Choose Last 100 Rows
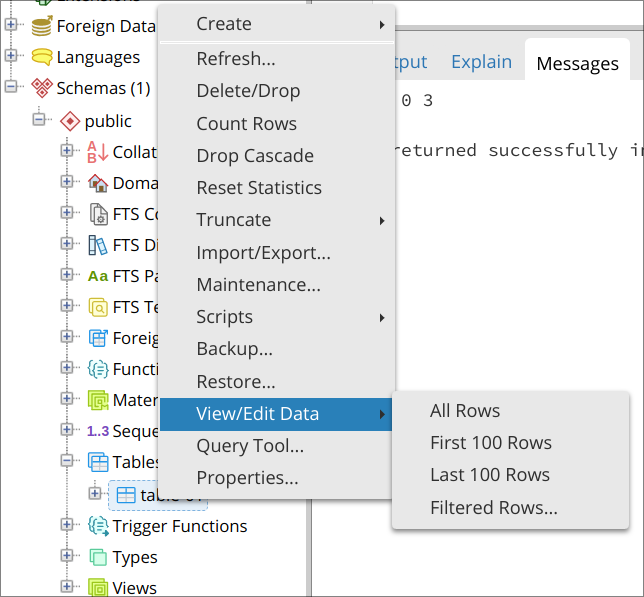Screen dimensions: 644x597 pos(511,475)
